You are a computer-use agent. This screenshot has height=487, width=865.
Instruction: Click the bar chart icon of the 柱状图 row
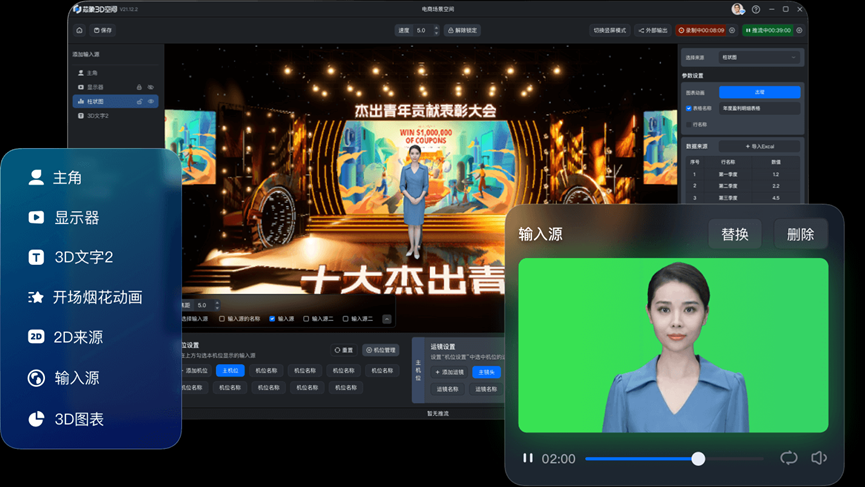[81, 101]
